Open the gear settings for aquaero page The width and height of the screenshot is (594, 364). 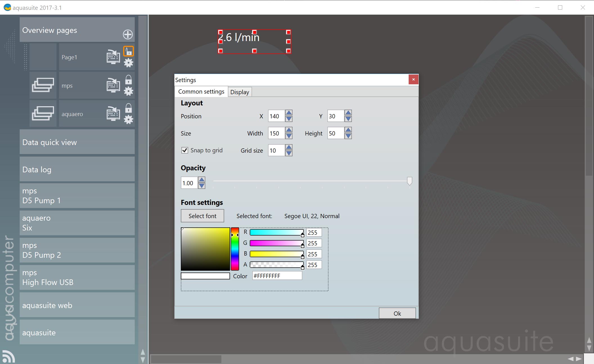129,119
